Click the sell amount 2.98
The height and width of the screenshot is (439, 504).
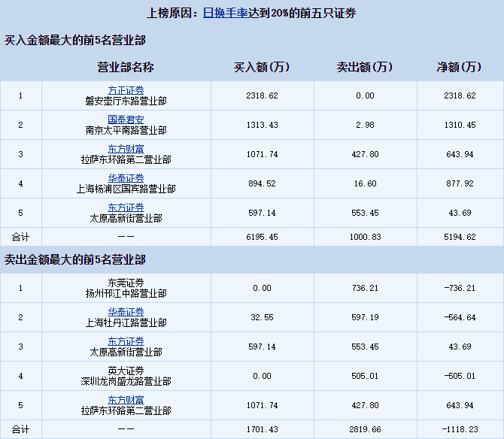[365, 125]
